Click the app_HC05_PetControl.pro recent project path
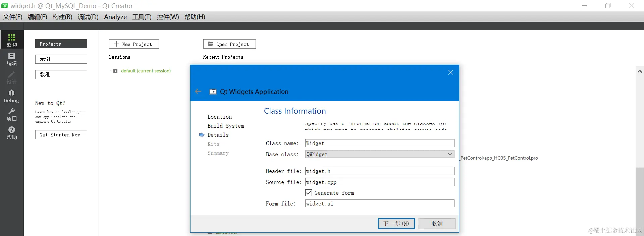Viewport: 644px width, 236px height. pos(499,158)
